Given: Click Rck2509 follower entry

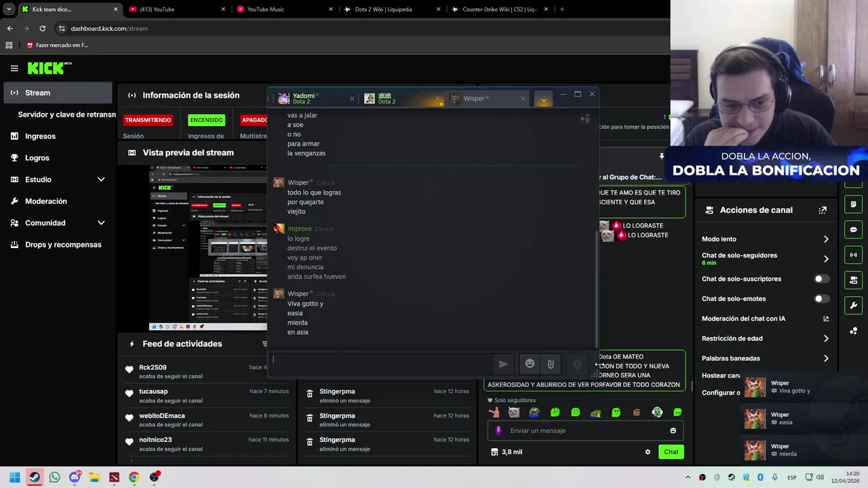Looking at the screenshot, I should (209, 371).
